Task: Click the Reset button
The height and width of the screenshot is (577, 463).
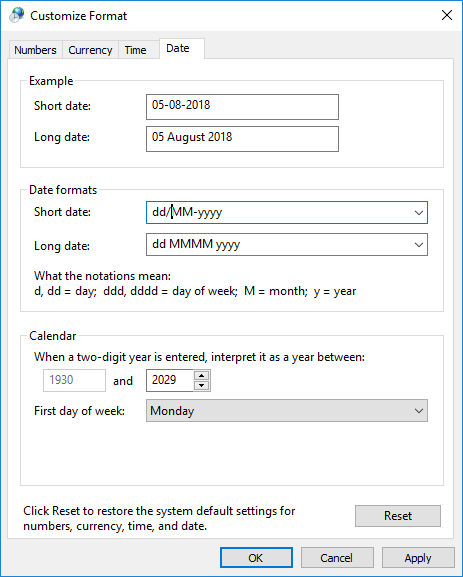Action: [x=397, y=516]
